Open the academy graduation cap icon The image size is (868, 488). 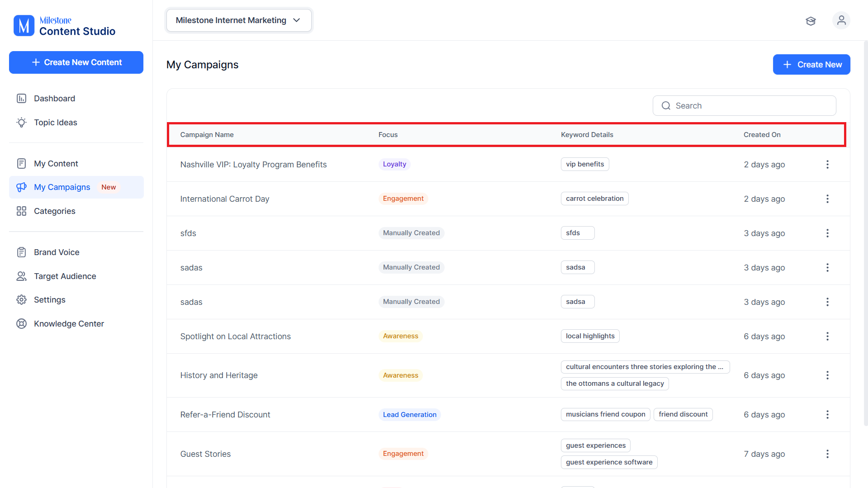(811, 21)
